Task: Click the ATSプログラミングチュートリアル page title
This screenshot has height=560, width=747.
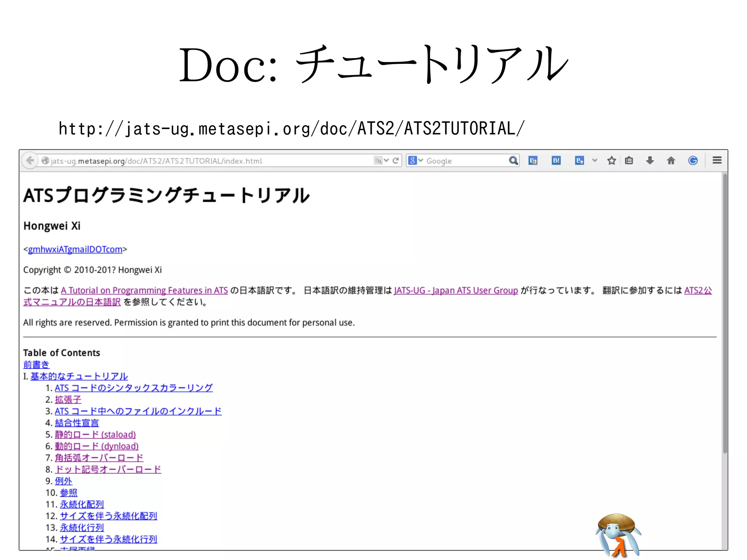Action: coord(167,195)
